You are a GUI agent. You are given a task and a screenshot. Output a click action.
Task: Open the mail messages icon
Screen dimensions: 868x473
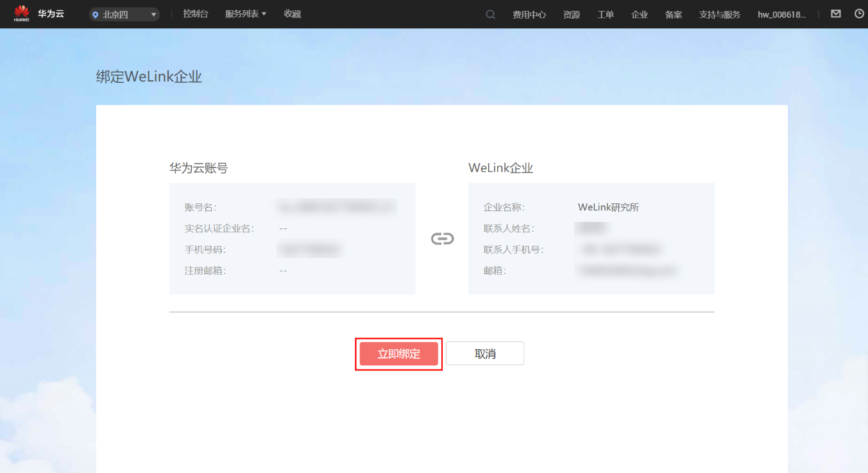point(836,13)
